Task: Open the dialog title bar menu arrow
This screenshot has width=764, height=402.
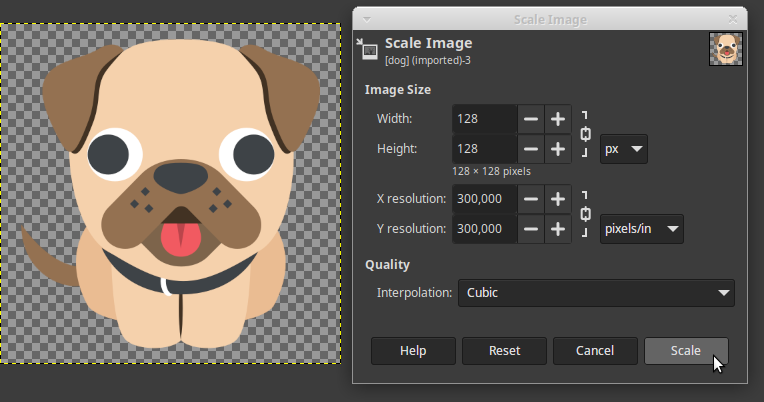Action: [367, 19]
